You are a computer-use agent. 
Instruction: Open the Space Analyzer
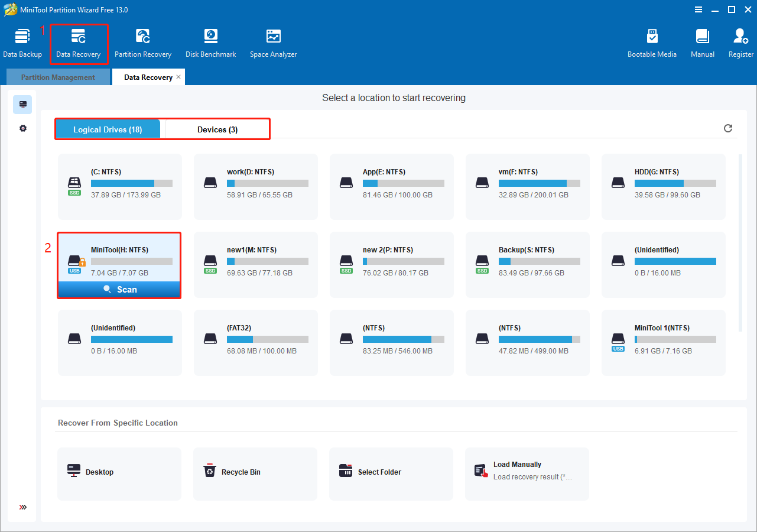coord(272,41)
